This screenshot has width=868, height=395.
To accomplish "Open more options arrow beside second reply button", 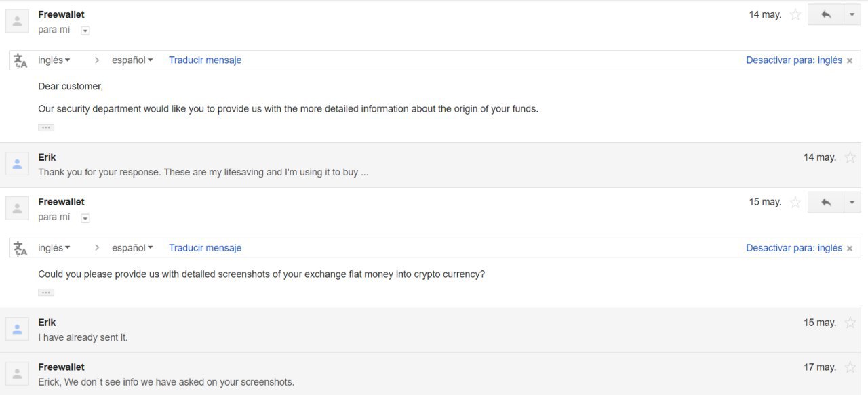I will point(852,202).
